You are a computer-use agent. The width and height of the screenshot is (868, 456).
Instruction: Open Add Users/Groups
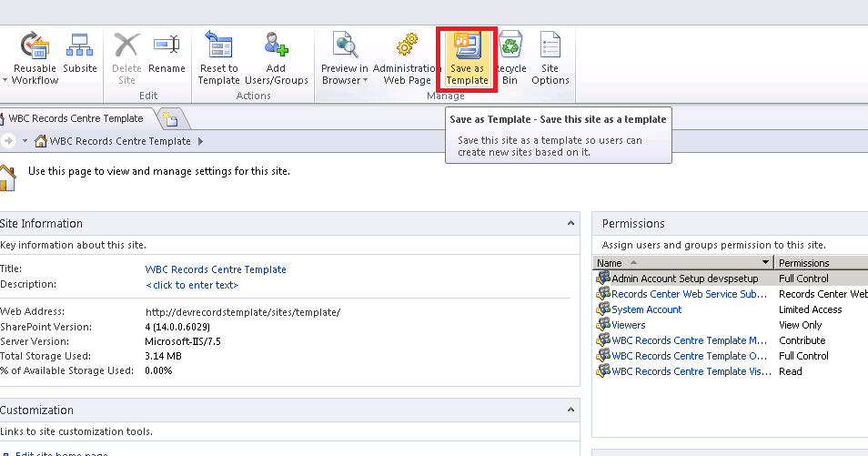pyautogui.click(x=277, y=58)
